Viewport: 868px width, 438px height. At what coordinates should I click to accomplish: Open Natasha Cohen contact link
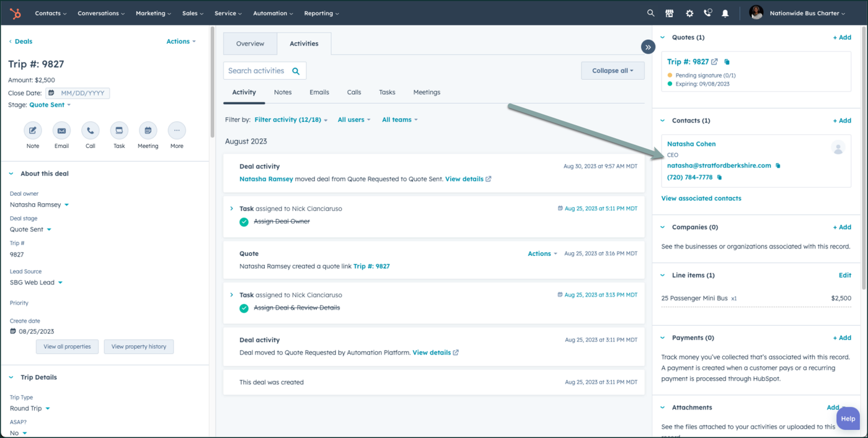pos(691,144)
